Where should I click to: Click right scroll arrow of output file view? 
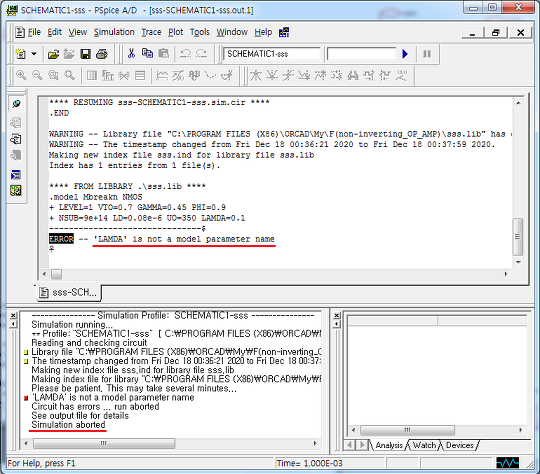point(506,274)
